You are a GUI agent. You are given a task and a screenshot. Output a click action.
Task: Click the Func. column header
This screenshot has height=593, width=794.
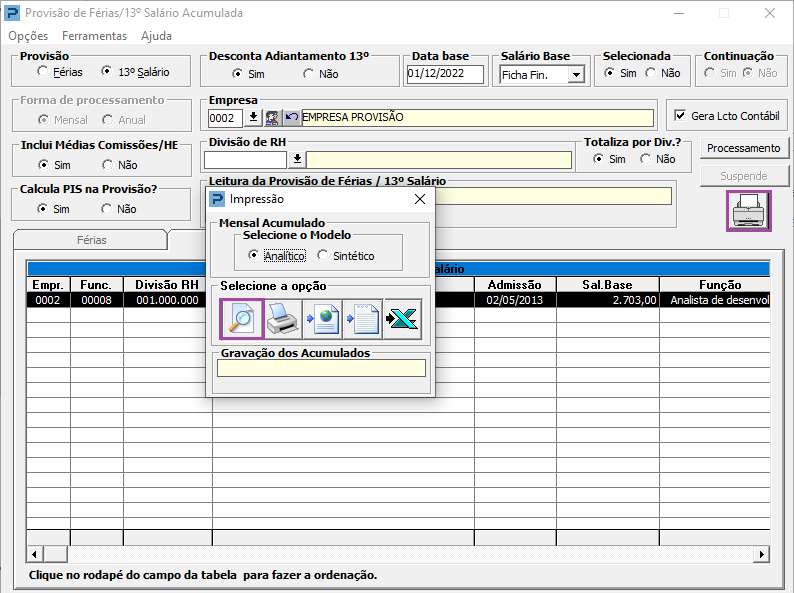coord(96,285)
